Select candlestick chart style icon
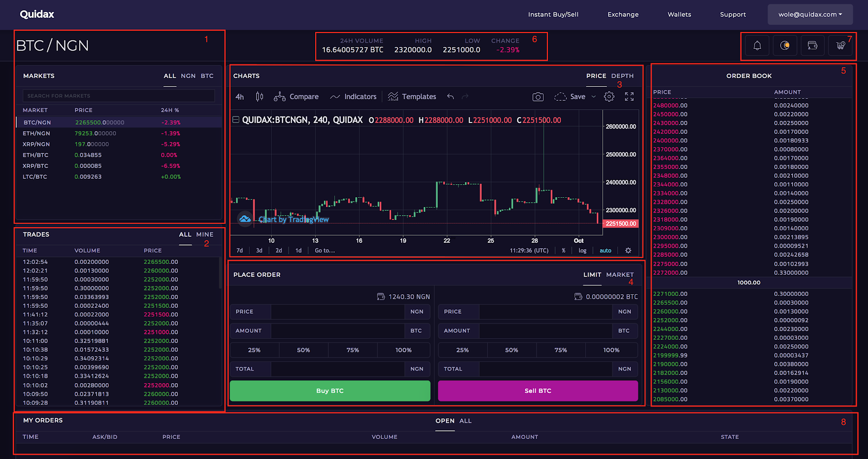This screenshot has width=868, height=459. [x=259, y=96]
